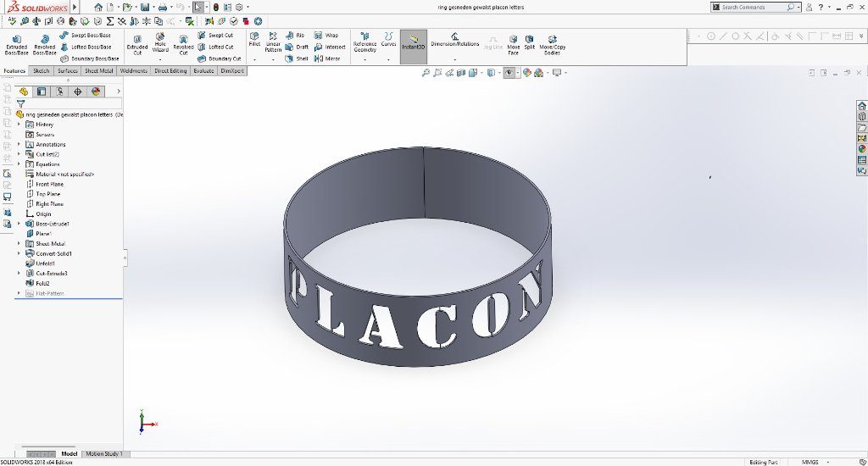The width and height of the screenshot is (868, 466).
Task: Open the Sketch ribbon tab
Action: (x=41, y=71)
